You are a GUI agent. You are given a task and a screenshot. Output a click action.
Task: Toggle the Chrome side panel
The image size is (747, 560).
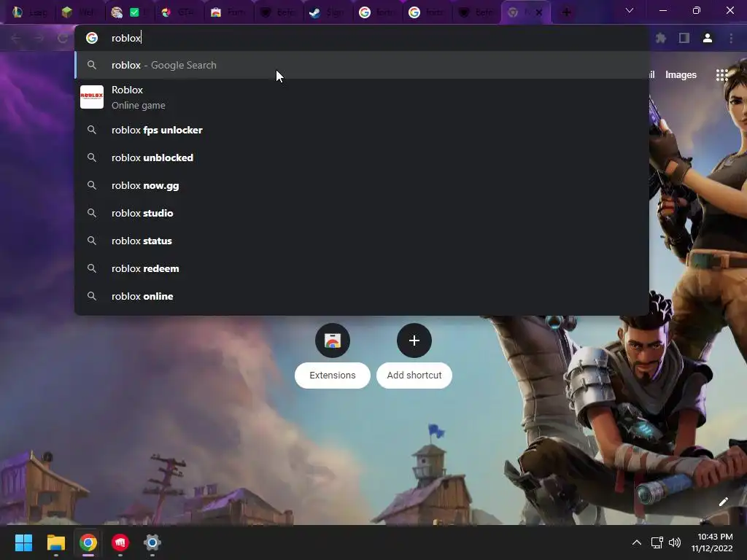(x=684, y=38)
